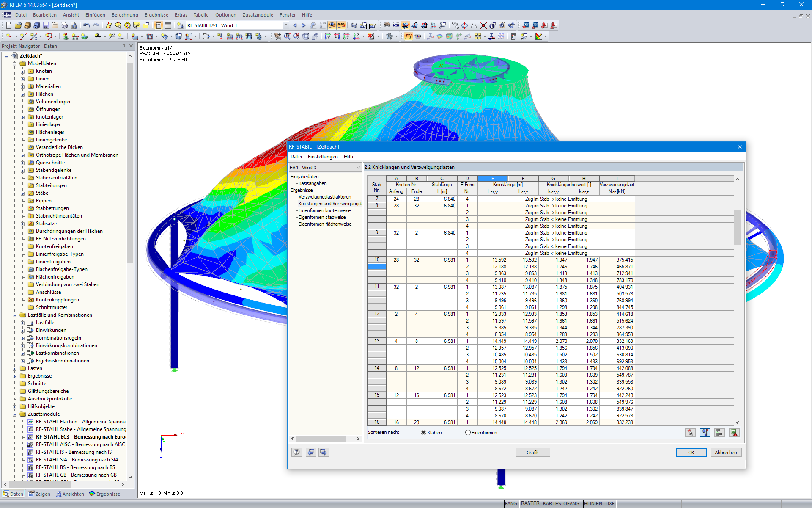
Task: Click the Grafik button
Action: coord(533,453)
